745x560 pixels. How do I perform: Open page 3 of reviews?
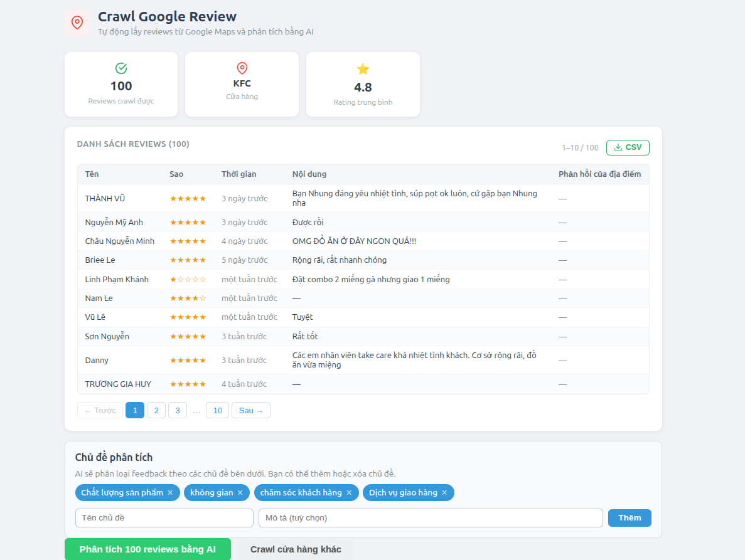pos(178,411)
